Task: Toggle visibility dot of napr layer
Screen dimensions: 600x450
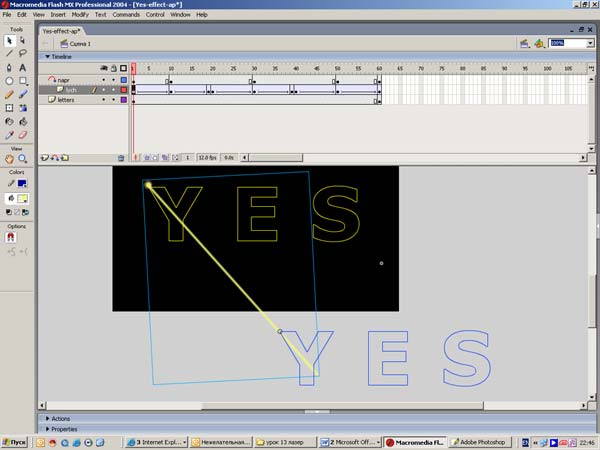Action: click(103, 79)
